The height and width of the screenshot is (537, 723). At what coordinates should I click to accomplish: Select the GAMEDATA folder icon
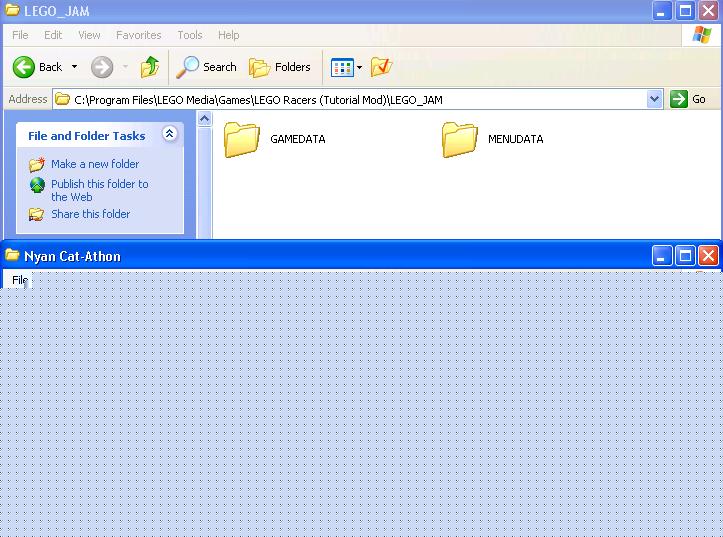[242, 139]
